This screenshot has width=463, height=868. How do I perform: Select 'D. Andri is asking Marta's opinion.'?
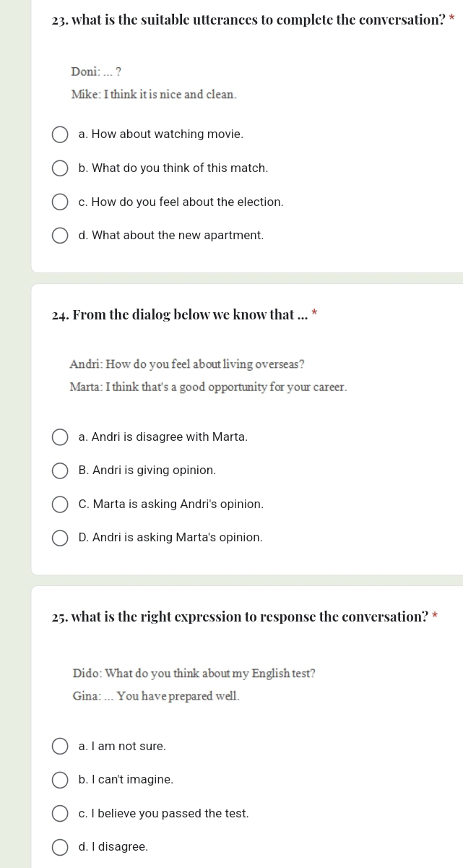(61, 538)
